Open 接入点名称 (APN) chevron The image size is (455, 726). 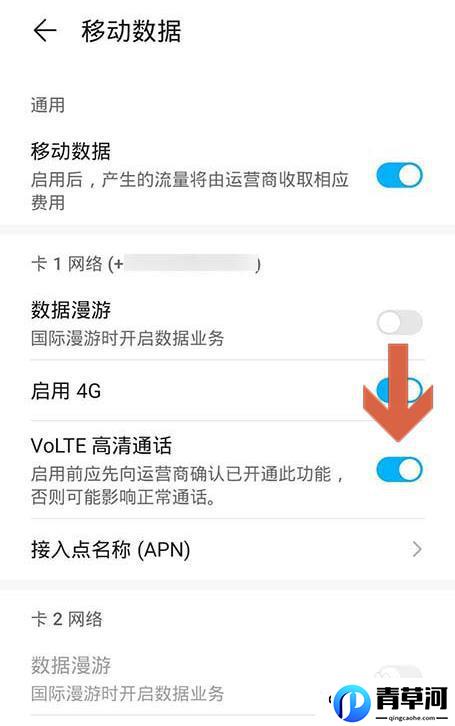(417, 549)
